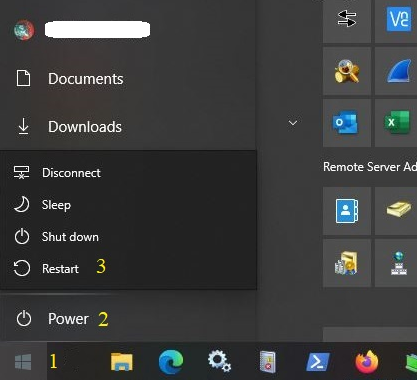Viewport: 417px width, 380px height.
Task: Open Downloads folder from Start menu
Action: point(128,127)
